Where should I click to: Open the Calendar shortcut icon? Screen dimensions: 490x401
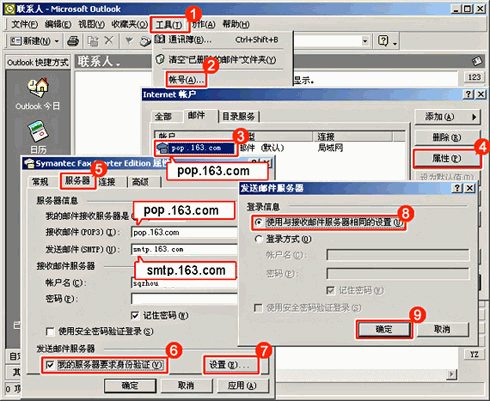38,131
